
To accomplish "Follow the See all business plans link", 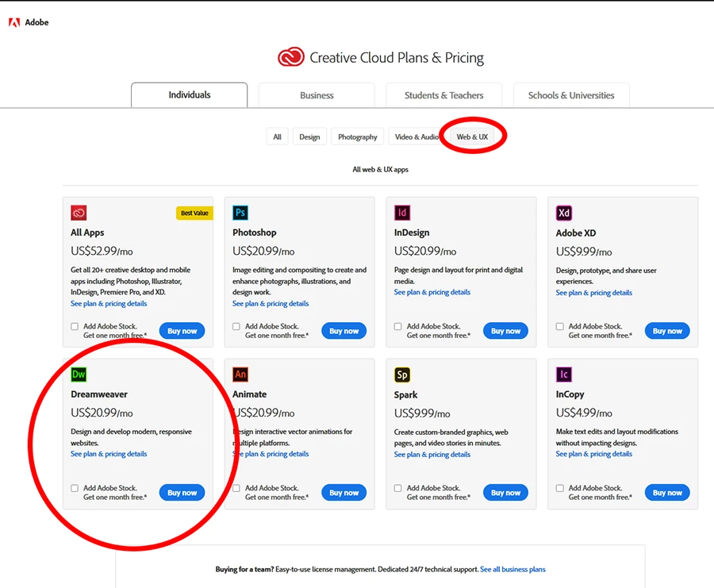I will (512, 569).
